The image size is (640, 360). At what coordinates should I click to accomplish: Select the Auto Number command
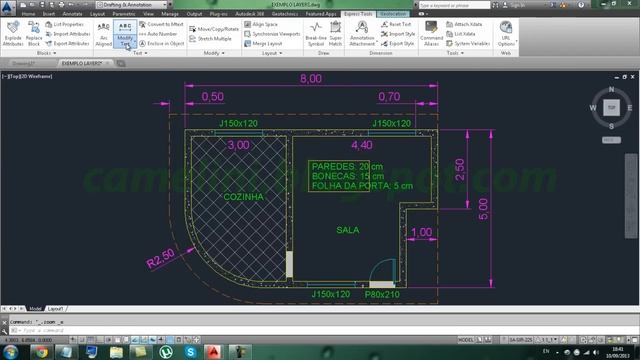(158, 34)
